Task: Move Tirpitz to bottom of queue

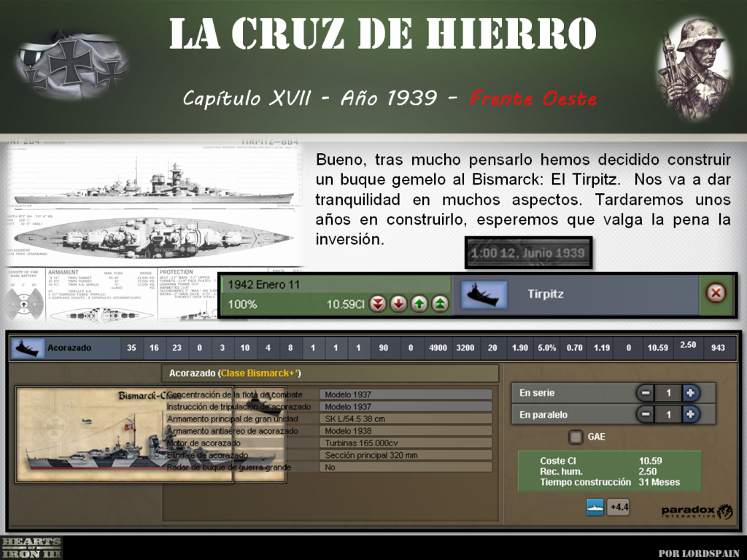Action: pyautogui.click(x=378, y=303)
